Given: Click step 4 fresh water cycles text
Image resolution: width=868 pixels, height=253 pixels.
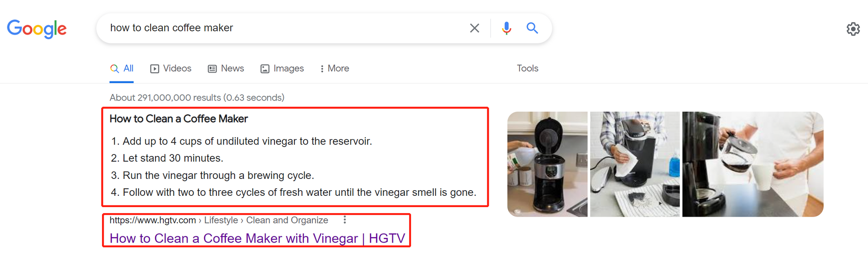Looking at the screenshot, I should click(293, 192).
